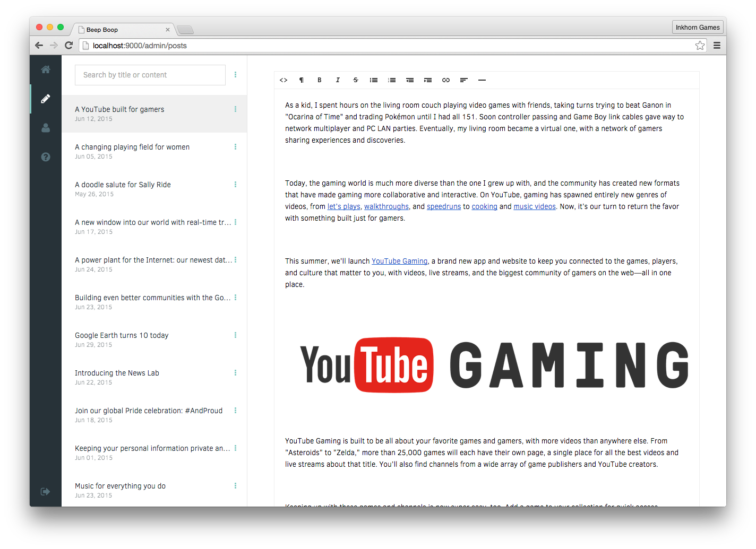Viewport: 756px width, 549px height.
Task: Insert a link using the chain icon
Action: (x=446, y=80)
